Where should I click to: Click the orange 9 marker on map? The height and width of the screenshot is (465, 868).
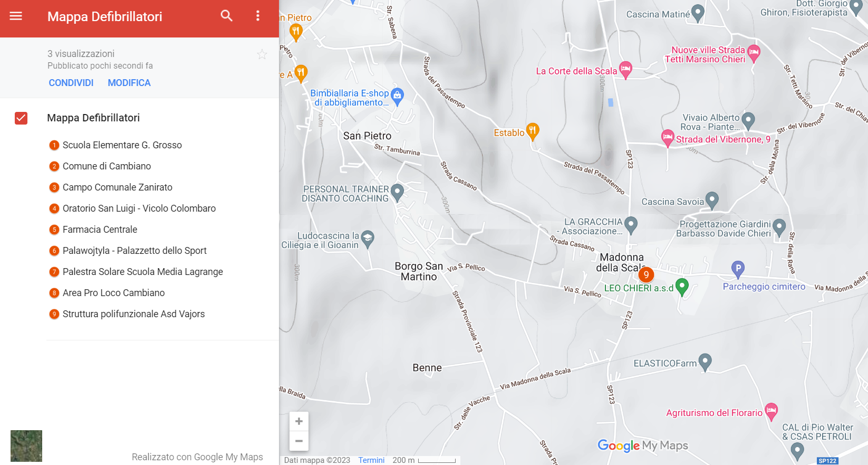pos(646,274)
